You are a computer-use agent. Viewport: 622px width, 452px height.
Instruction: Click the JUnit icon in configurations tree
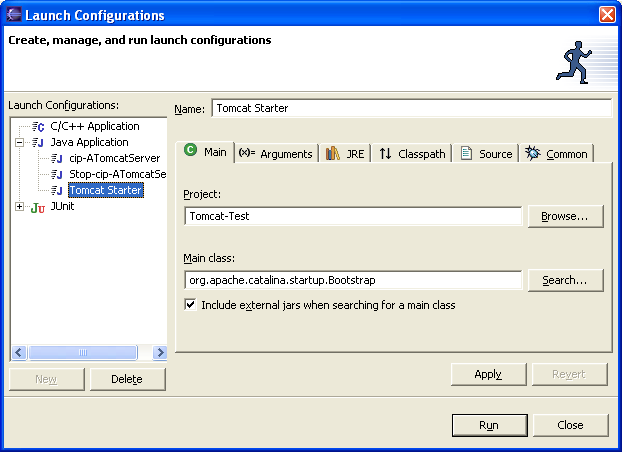click(x=39, y=207)
